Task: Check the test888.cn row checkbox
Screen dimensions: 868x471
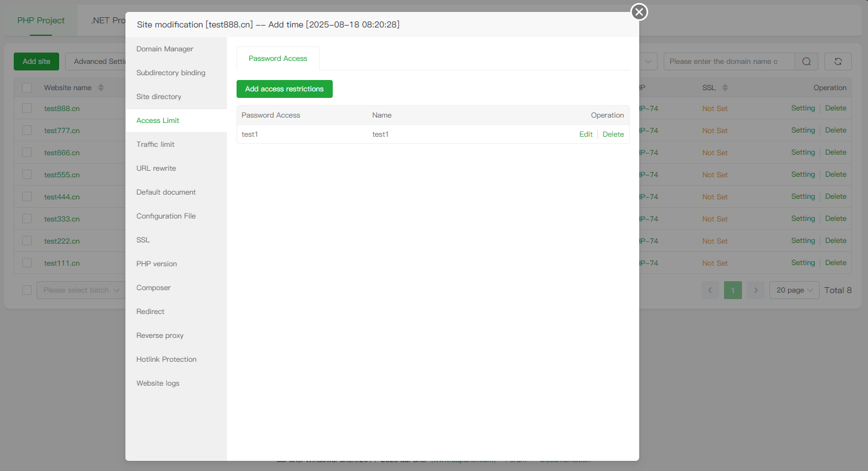Action: click(x=27, y=109)
